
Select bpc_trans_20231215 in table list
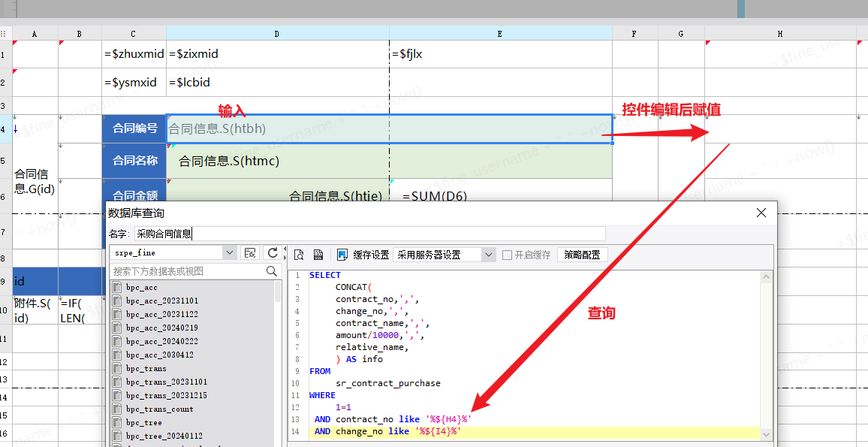tap(167, 395)
